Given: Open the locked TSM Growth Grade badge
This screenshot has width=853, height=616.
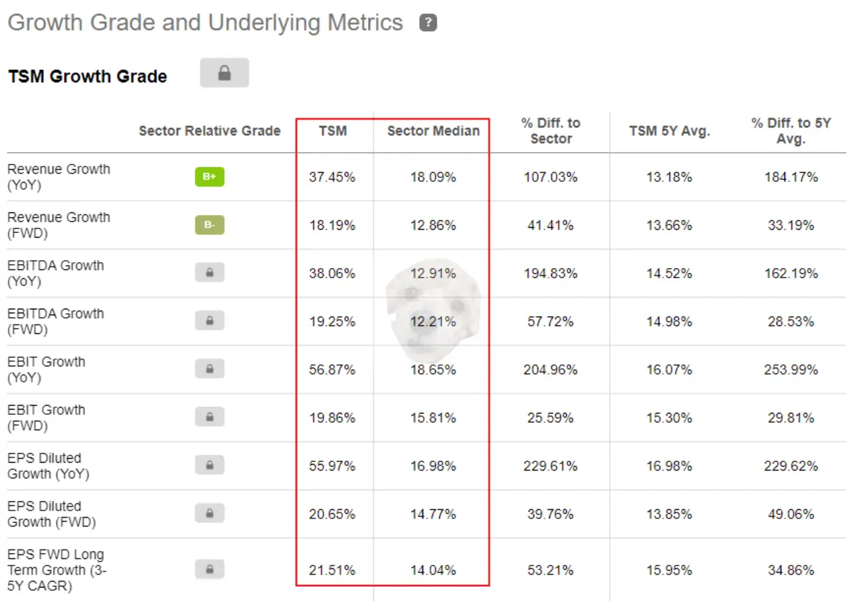Looking at the screenshot, I should [225, 73].
